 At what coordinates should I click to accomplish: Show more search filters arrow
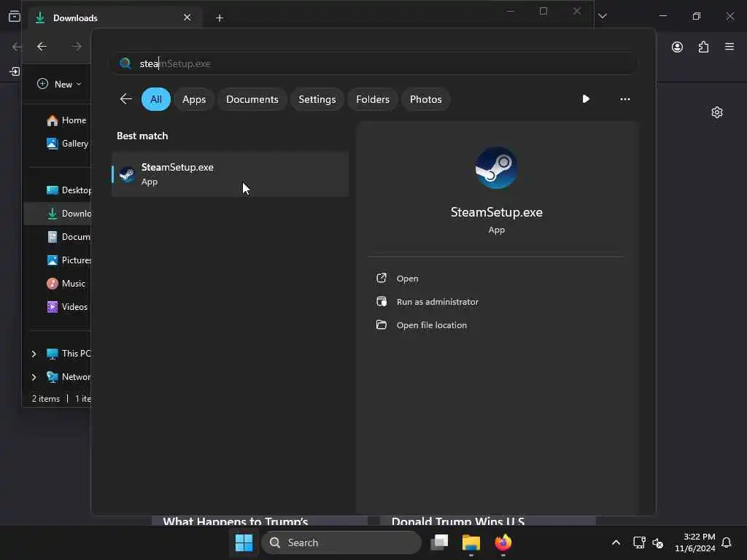pos(586,99)
